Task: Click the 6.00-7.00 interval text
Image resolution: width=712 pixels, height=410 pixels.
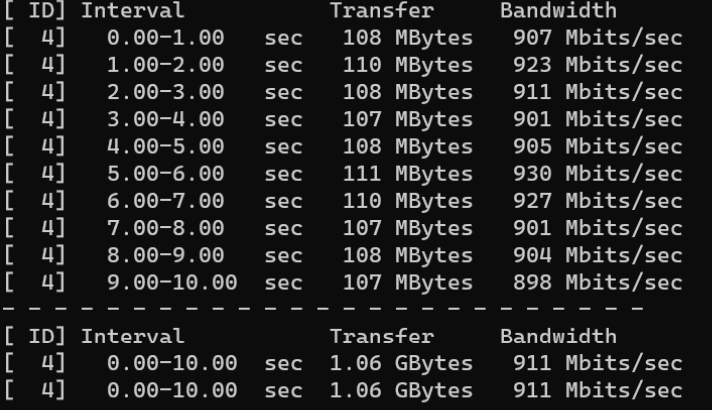Action: 166,201
